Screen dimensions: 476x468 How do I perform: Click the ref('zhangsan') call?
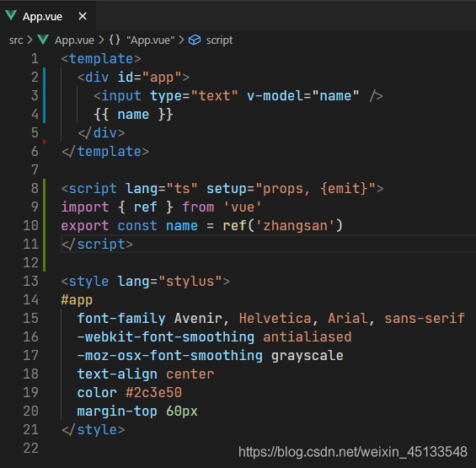282,226
